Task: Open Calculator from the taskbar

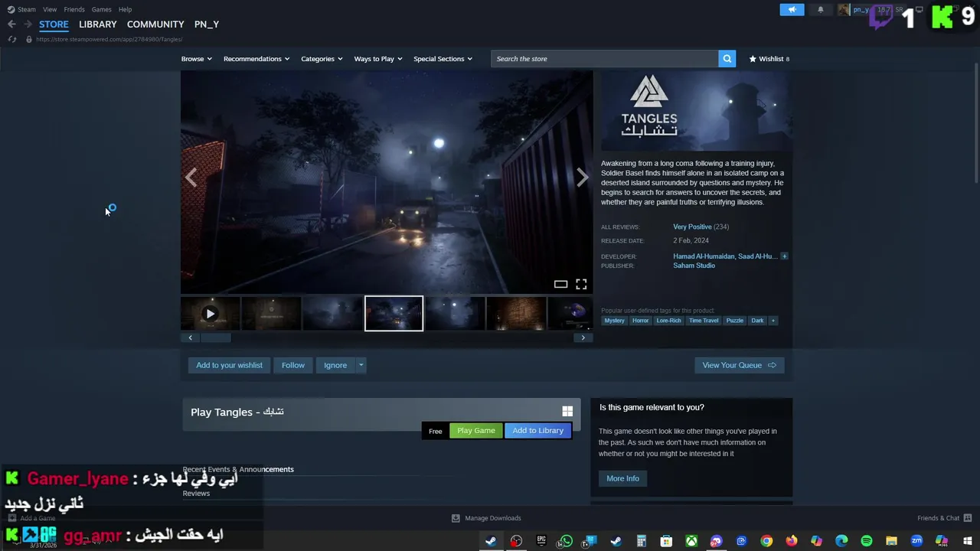Action: [642, 541]
